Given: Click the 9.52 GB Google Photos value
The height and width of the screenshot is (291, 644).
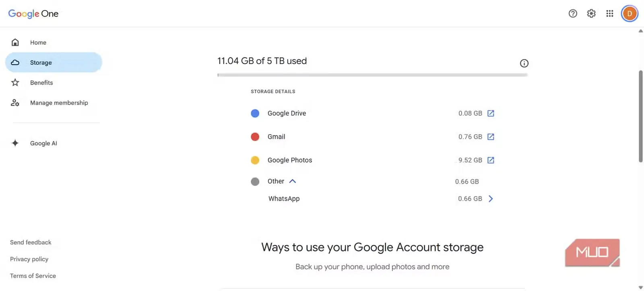Looking at the screenshot, I should point(470,160).
